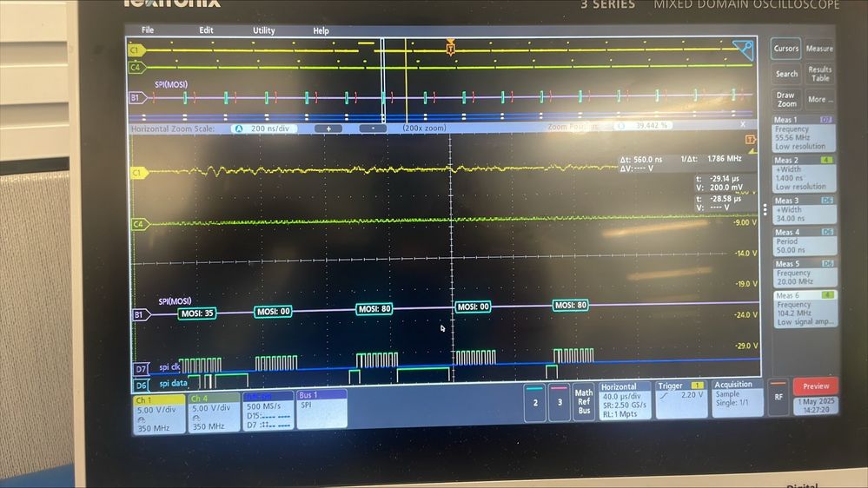868x488 pixels.
Task: Edit the Zoom Position percentage field
Action: click(643, 126)
